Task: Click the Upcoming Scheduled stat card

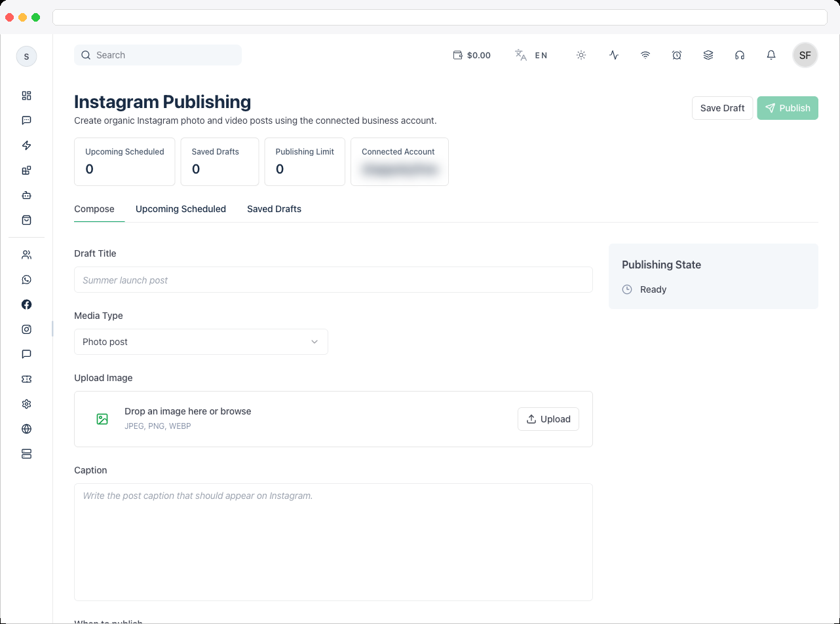Action: pos(124,162)
